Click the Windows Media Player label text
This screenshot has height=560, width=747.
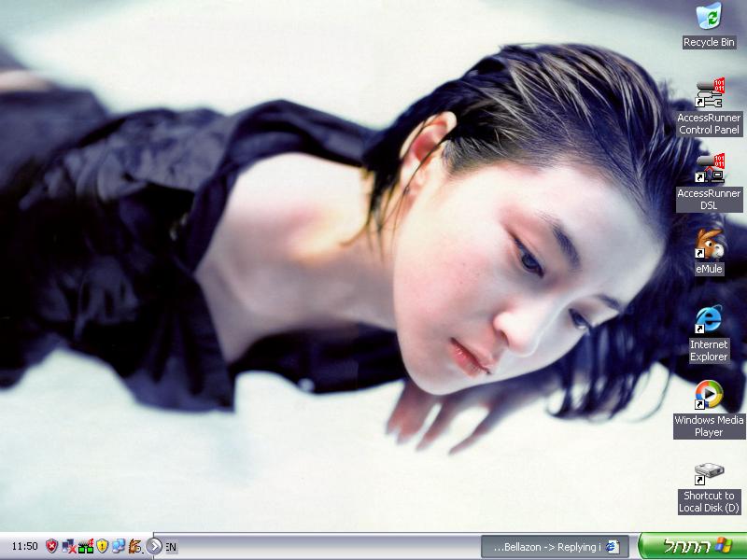coord(709,427)
